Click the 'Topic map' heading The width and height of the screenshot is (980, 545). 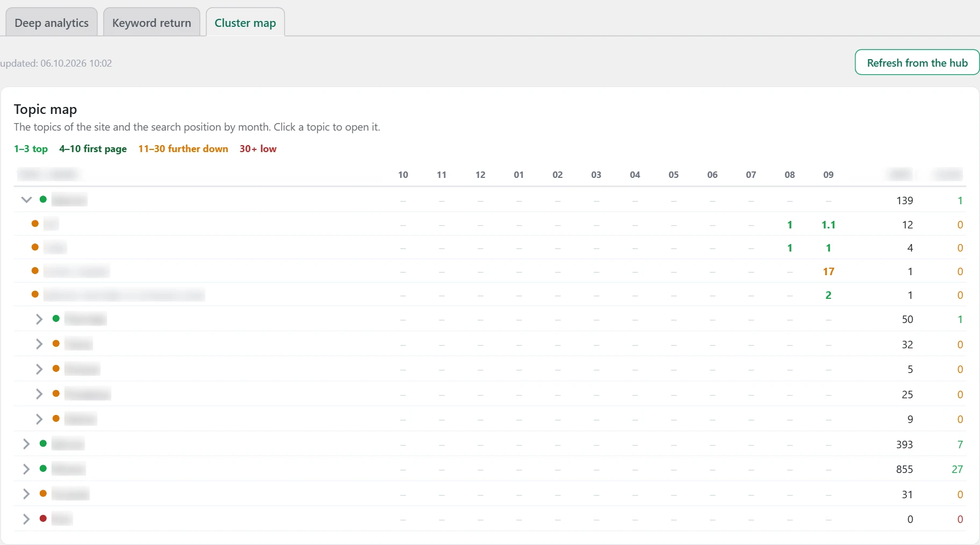click(45, 109)
